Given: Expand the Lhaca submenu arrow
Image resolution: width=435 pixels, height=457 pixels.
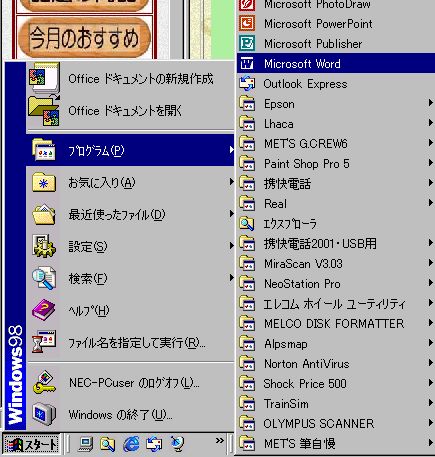Looking at the screenshot, I should (x=431, y=123).
